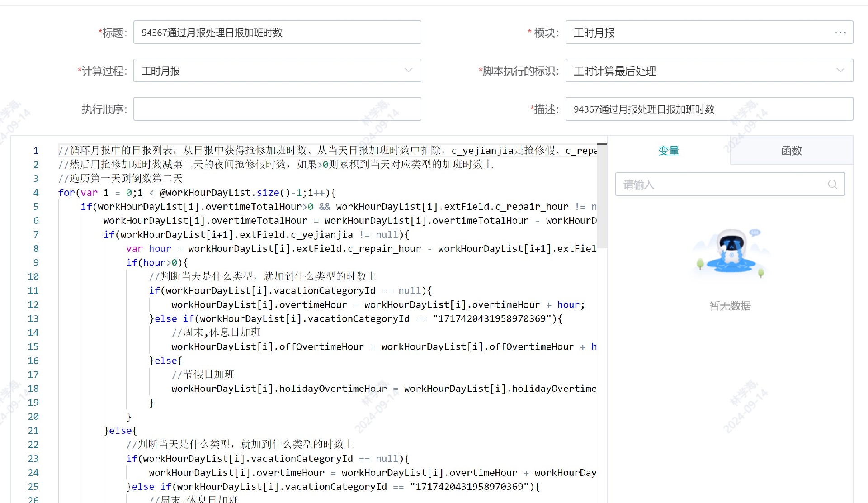
Task: Click the ellipsis icon next to 模块 field
Action: [x=840, y=32]
